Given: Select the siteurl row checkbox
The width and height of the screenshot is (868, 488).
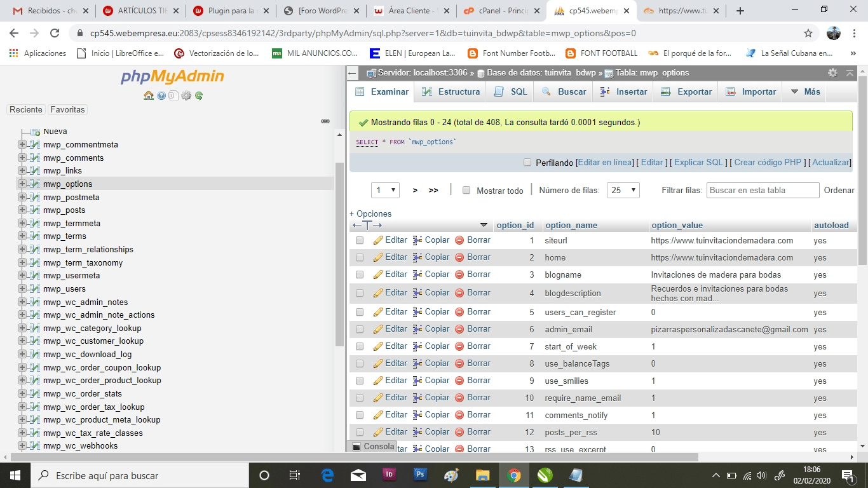Looking at the screenshot, I should tap(360, 241).
